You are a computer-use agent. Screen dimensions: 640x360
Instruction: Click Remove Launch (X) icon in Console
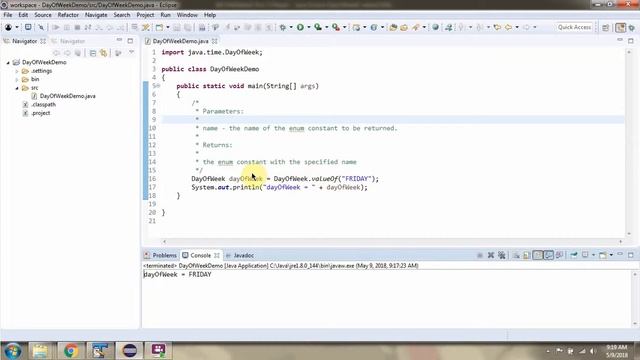coord(491,255)
